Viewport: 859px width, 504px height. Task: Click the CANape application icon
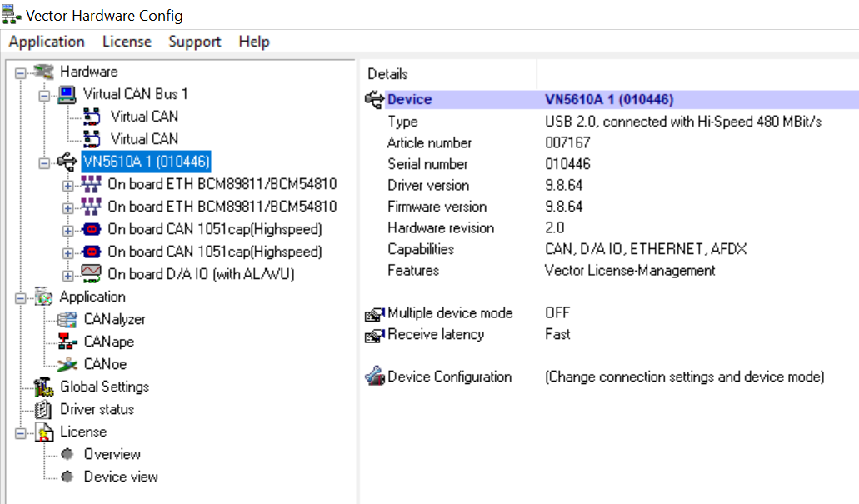67,342
